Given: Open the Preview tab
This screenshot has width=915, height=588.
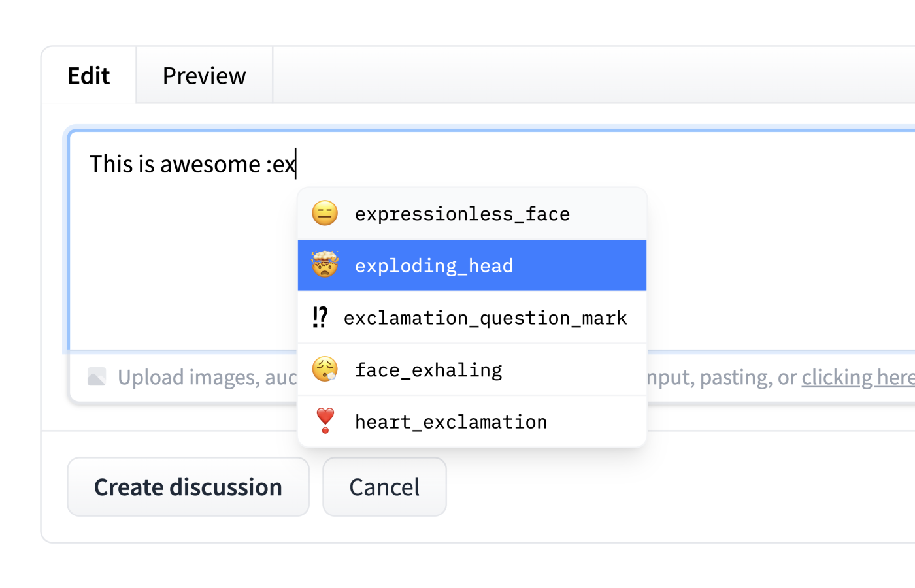Looking at the screenshot, I should pyautogui.click(x=204, y=76).
